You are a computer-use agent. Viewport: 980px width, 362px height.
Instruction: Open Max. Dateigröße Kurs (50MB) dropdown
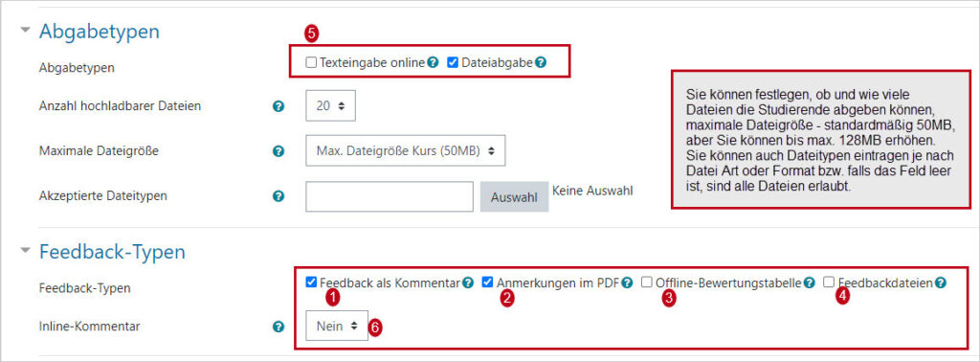point(406,150)
